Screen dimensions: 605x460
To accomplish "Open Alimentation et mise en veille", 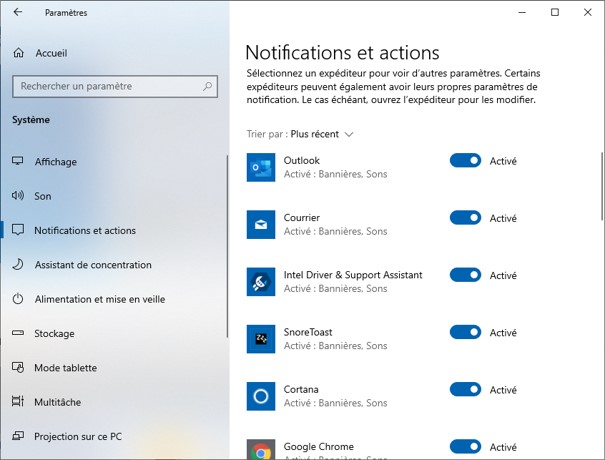I will pos(100,299).
